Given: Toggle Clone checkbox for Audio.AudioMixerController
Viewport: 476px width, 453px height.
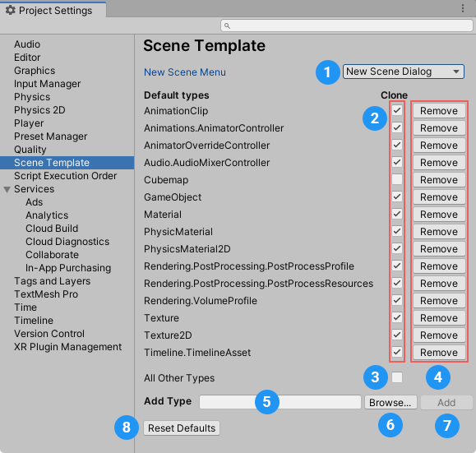Looking at the screenshot, I should click(x=397, y=162).
